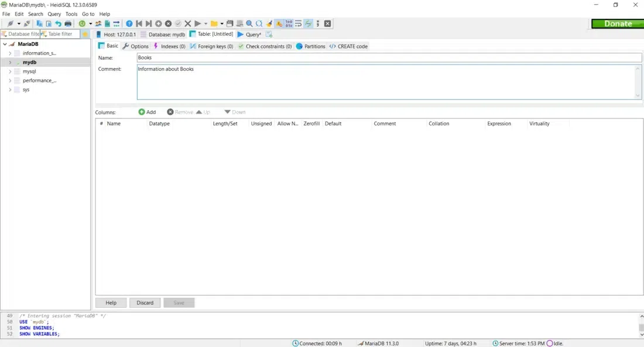Click the Undo toolbar icon
Image resolution: width=644 pixels, height=347 pixels.
tap(59, 24)
